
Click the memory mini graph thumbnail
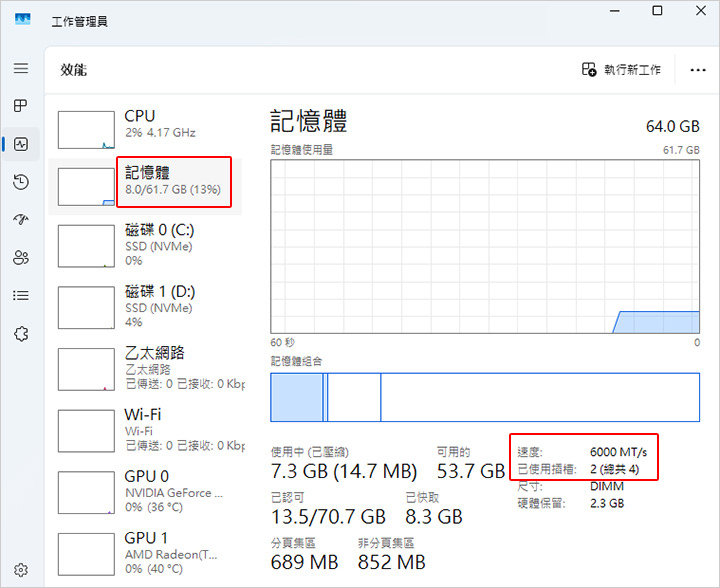[x=86, y=187]
